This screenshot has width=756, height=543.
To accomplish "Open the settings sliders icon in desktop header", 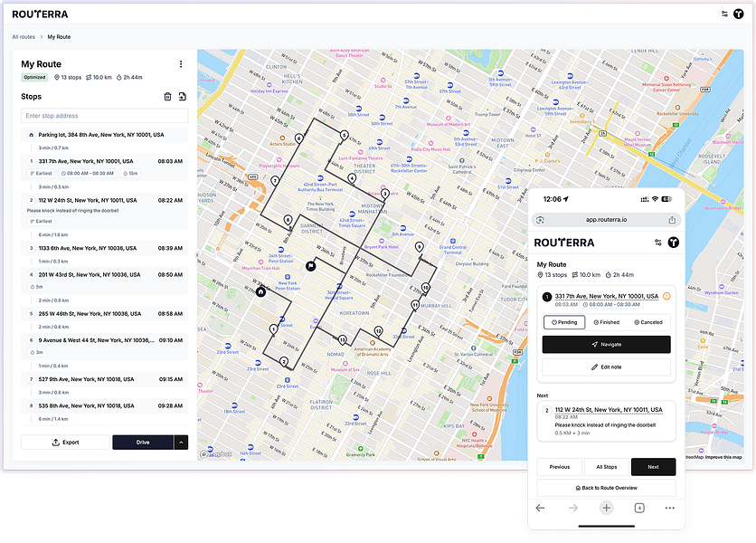I will pyautogui.click(x=724, y=14).
